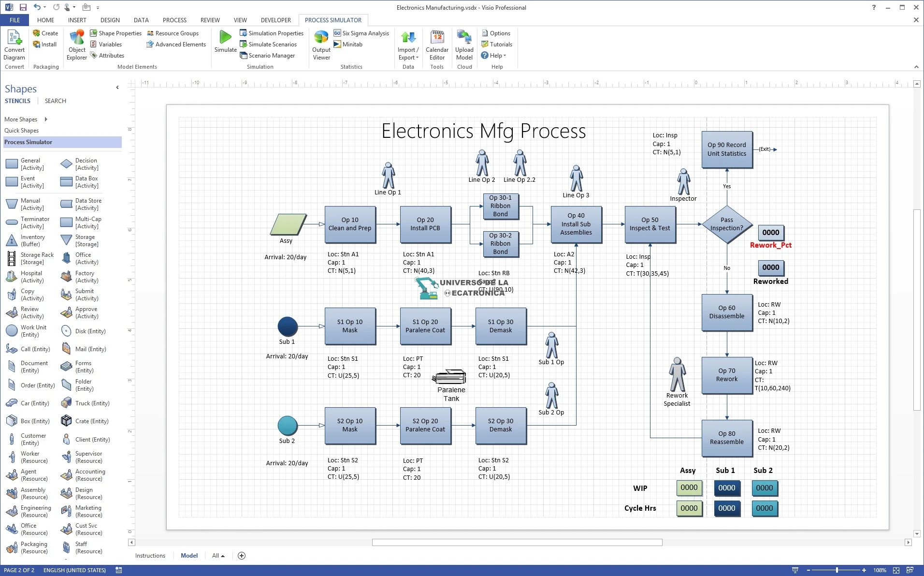
Task: Collapse the ribbon with the arrow
Action: coord(916,67)
